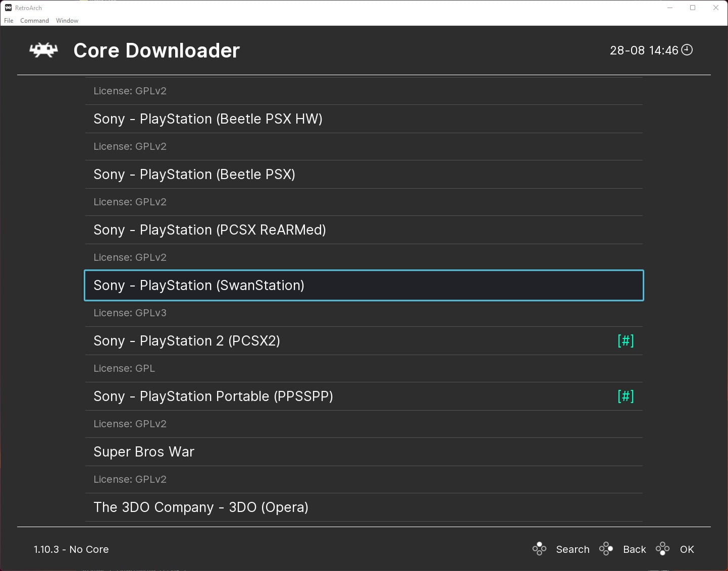Open the Window menu
This screenshot has height=571, width=728.
click(67, 21)
